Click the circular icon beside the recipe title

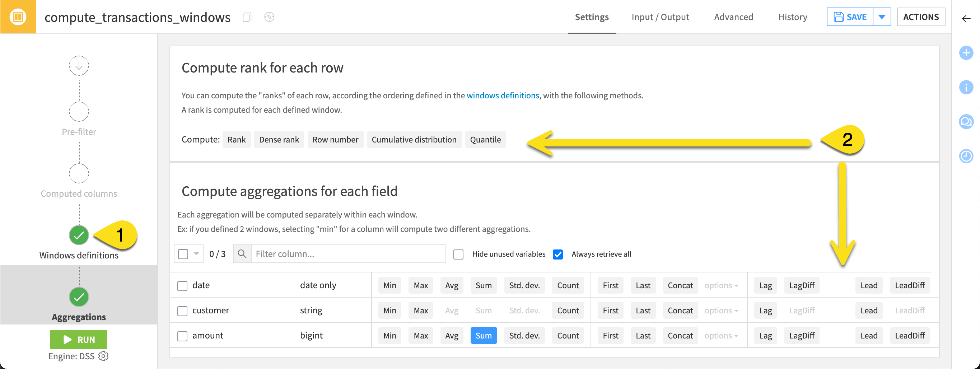coord(269,17)
